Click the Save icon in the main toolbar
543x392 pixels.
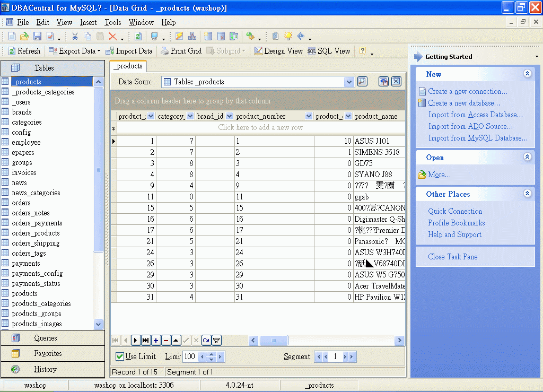(37, 37)
